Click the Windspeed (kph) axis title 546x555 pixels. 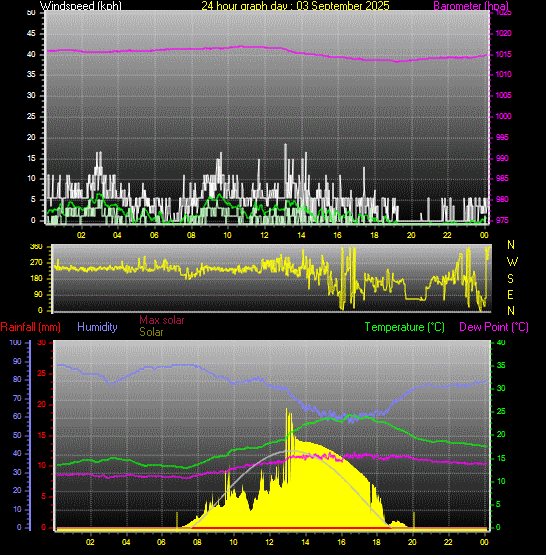coord(81,6)
